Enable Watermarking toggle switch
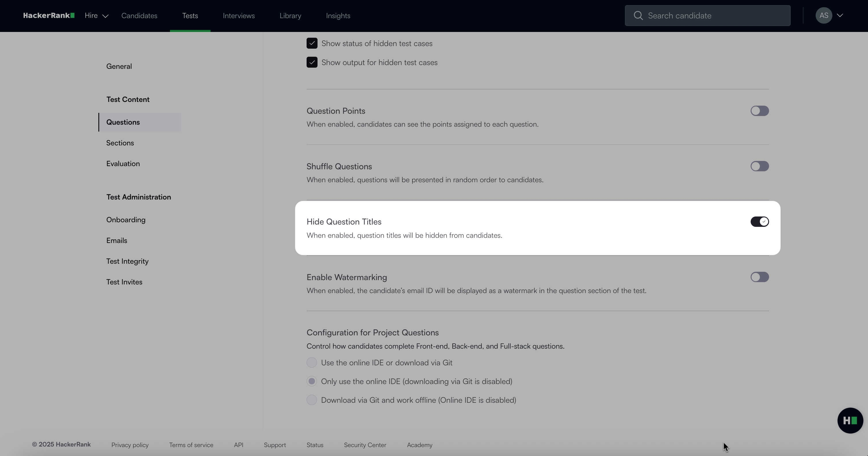Screen dimensions: 868x456 click(759, 277)
